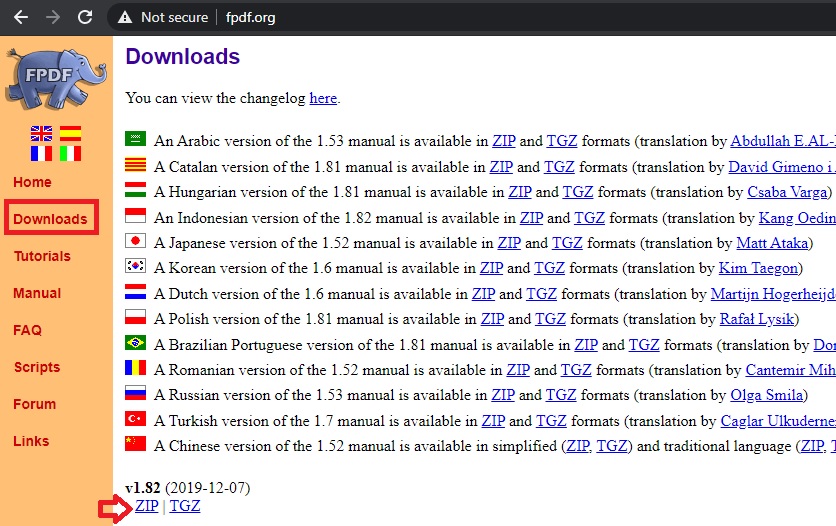This screenshot has width=836, height=526.
Task: Download Japanese manual ZIP
Action: [509, 243]
